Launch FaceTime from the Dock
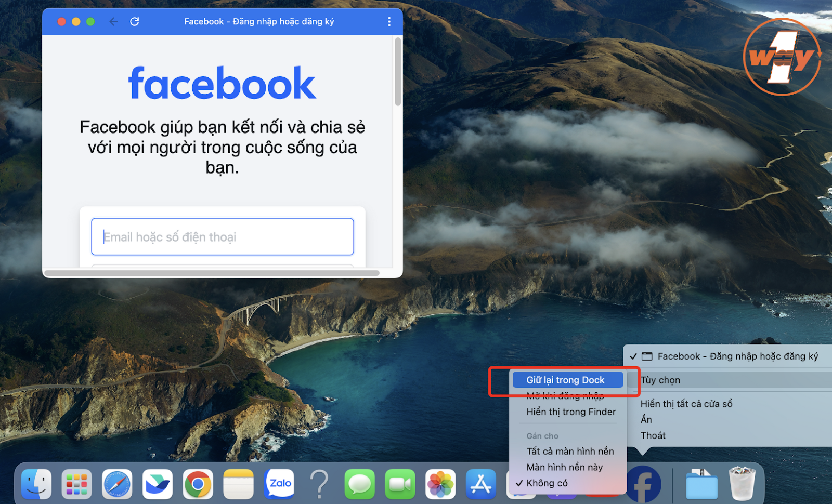Screen dimensions: 832x504 click(x=400, y=484)
